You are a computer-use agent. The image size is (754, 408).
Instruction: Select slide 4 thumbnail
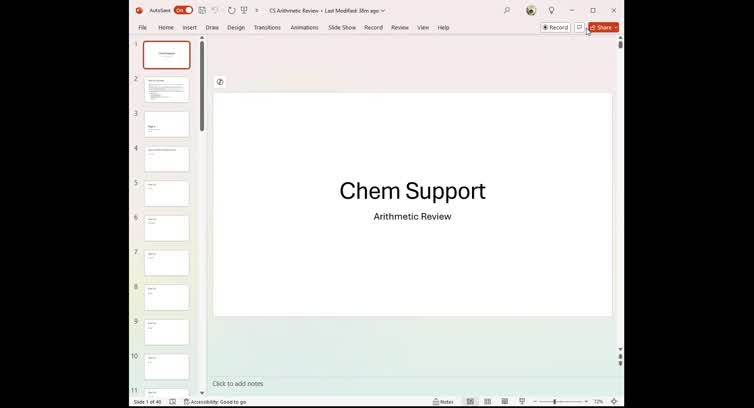(166, 159)
